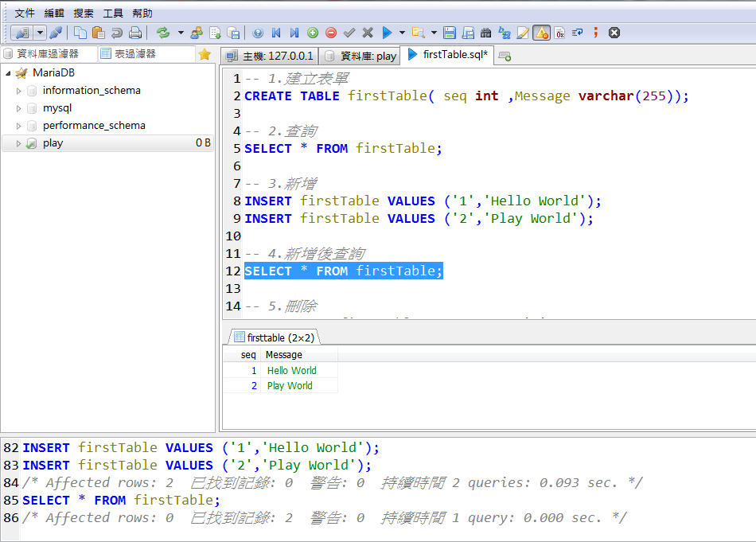756x542 pixels.
Task: Switch to the 資料庫: play tab
Action: point(360,56)
